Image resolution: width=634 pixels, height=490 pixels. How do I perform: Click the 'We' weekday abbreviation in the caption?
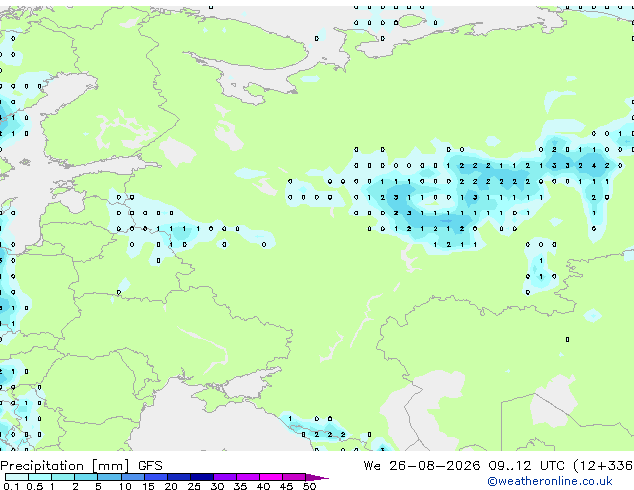372,466
